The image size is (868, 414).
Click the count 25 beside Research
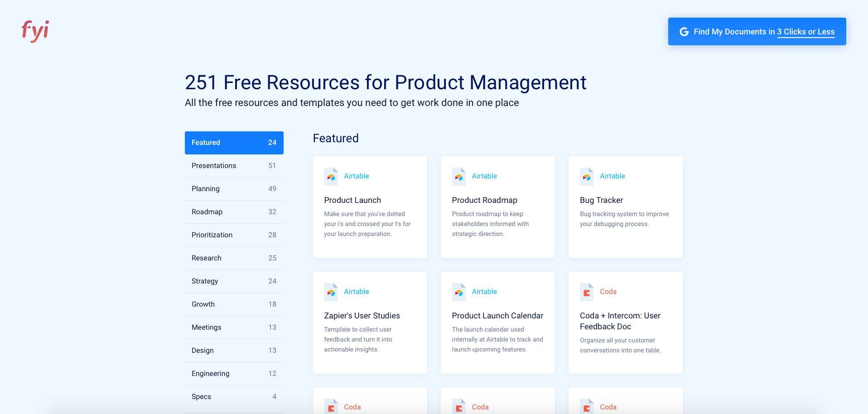pyautogui.click(x=272, y=258)
